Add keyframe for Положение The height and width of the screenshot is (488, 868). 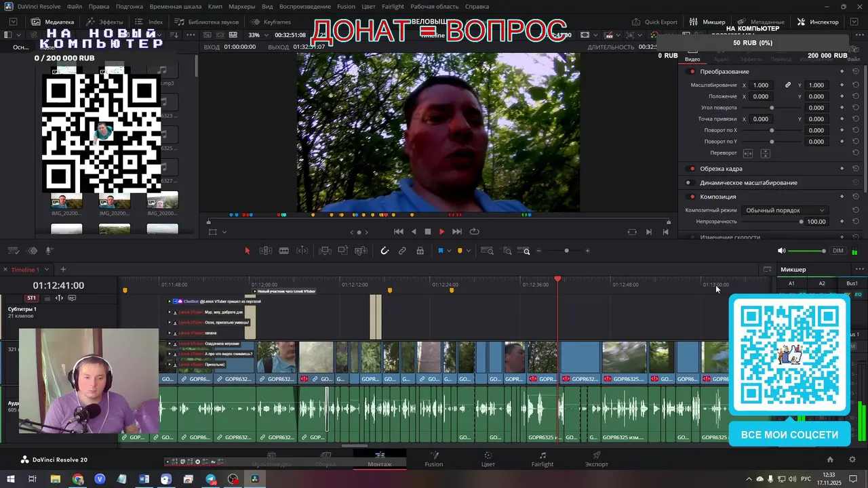tap(842, 96)
